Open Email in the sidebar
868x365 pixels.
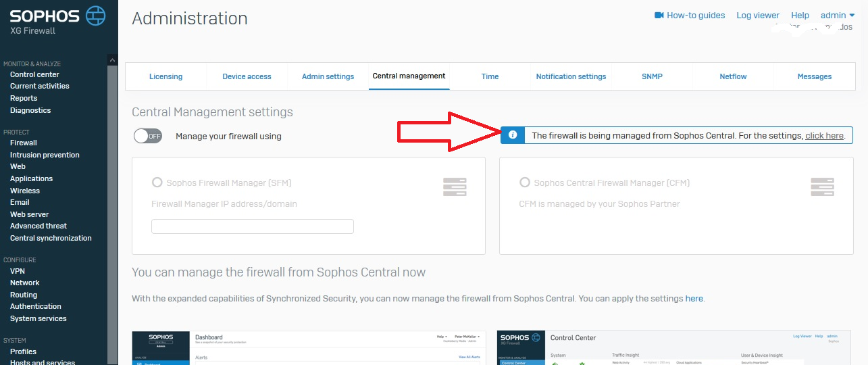tap(20, 202)
